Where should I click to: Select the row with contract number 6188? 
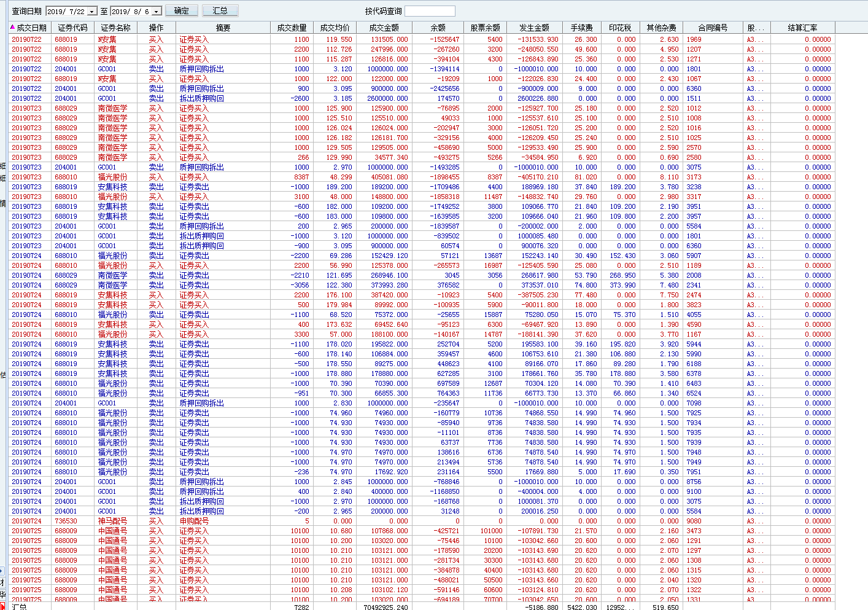coord(422,364)
